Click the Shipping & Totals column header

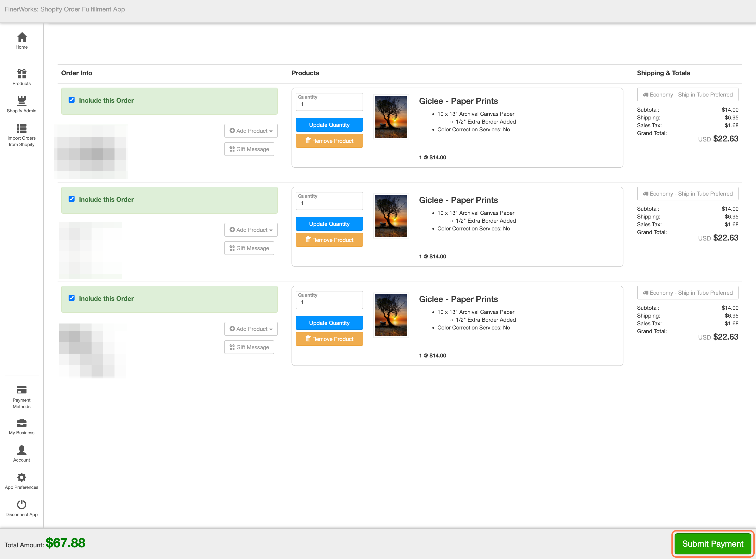coord(663,73)
